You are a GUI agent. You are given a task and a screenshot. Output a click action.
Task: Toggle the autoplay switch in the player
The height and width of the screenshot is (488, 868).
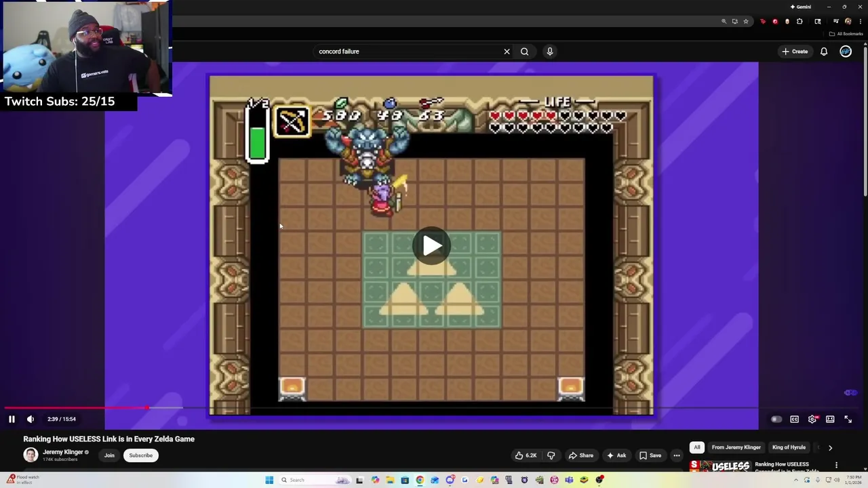(776, 419)
